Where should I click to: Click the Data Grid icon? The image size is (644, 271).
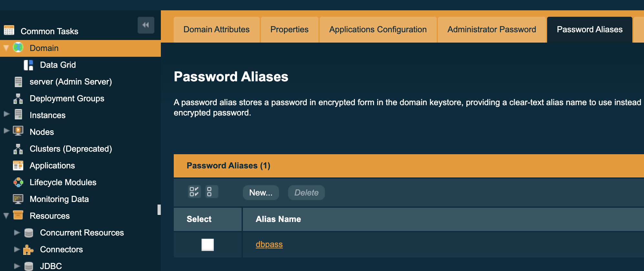pos(28,65)
